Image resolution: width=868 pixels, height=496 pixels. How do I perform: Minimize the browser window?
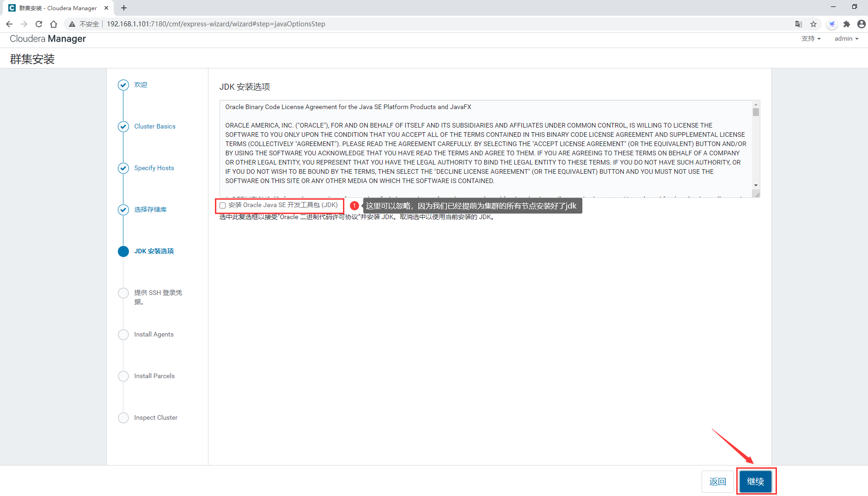point(833,7)
